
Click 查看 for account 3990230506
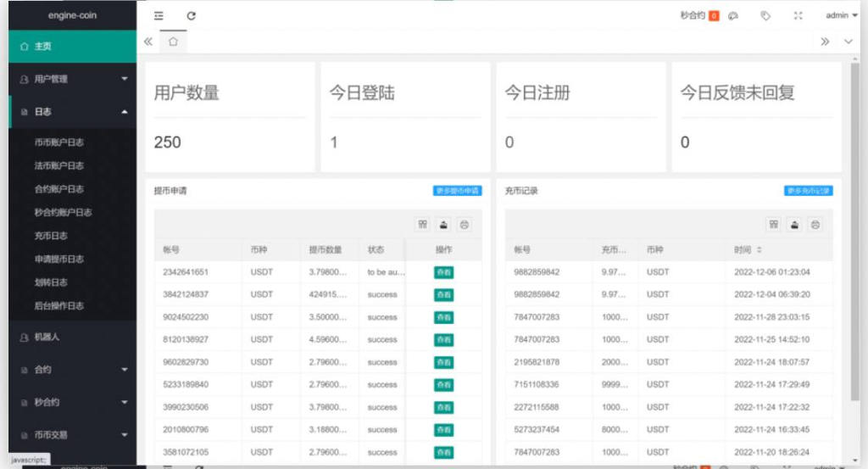(443, 407)
